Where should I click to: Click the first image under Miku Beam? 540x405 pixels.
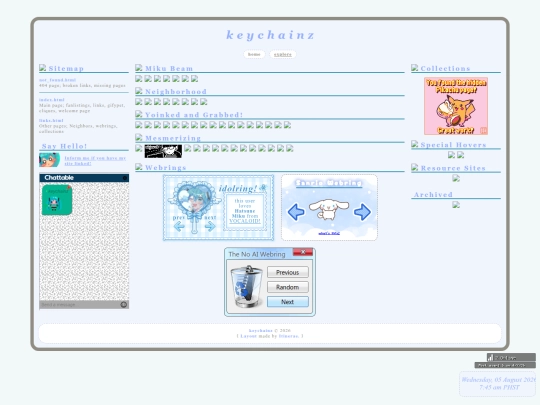tap(139, 79)
